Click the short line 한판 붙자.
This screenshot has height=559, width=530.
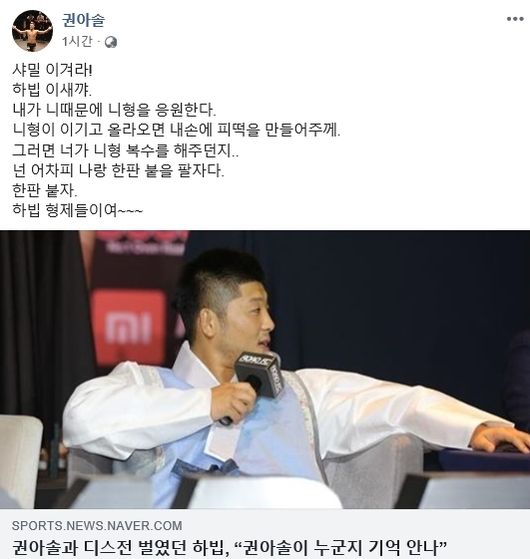(45, 190)
